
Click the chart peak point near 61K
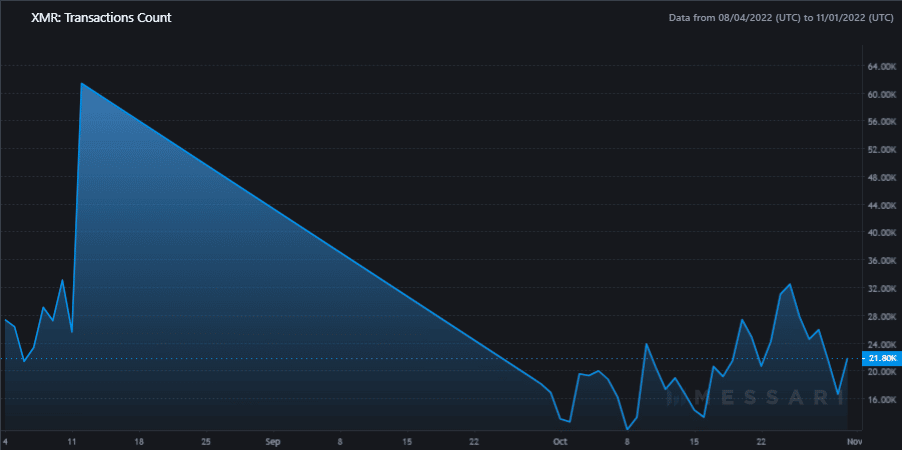click(x=81, y=83)
